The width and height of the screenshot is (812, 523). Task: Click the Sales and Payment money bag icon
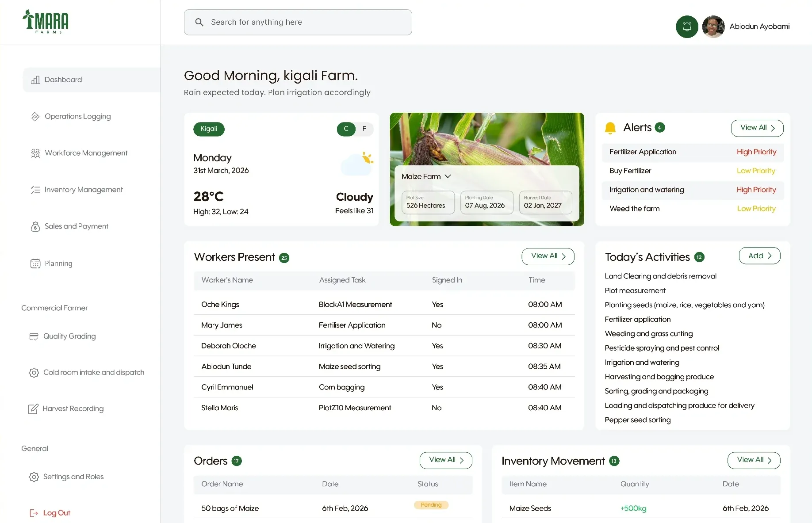pyautogui.click(x=35, y=226)
